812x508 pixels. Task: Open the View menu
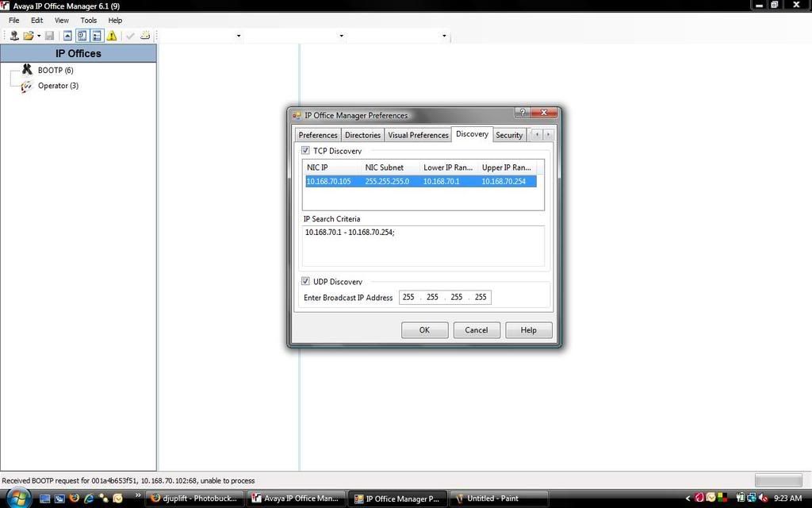[x=62, y=20]
